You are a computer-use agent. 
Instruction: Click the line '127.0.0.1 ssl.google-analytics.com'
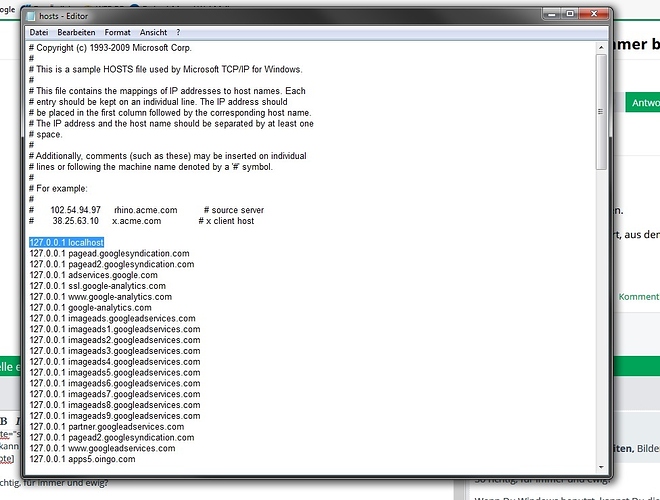[98, 286]
